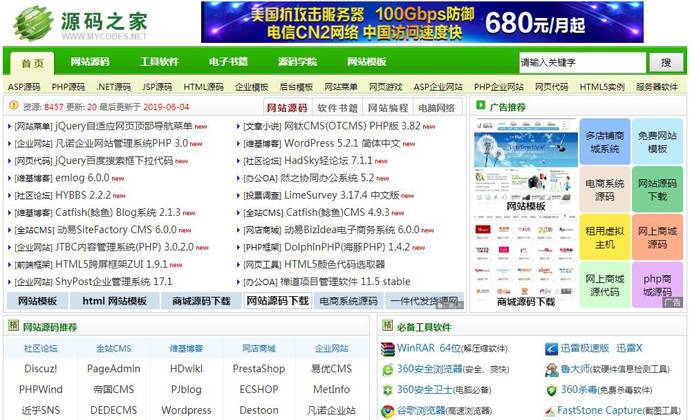The image size is (690, 420).
Task: Click the 源码之家 green logo
Action: tap(81, 23)
